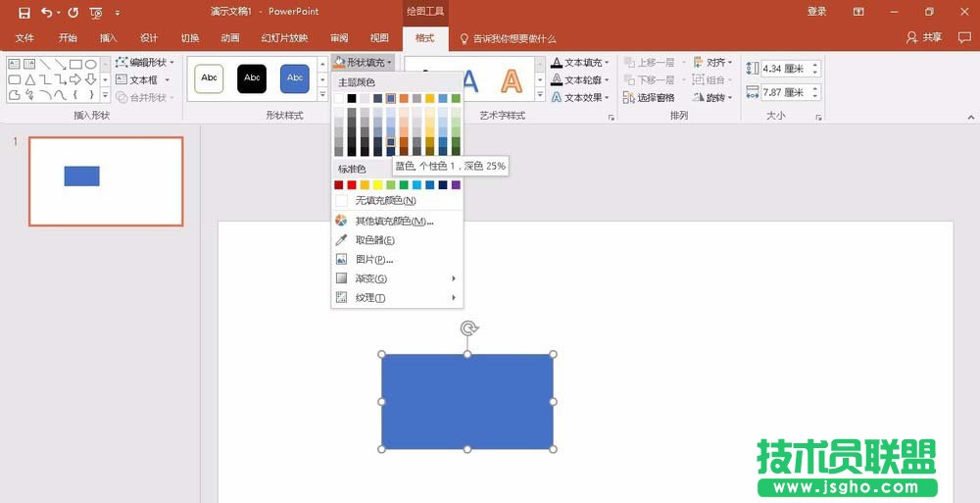Image resolution: width=980 pixels, height=503 pixels.
Task: Switch to the Review (审阅) tab
Action: point(339,38)
